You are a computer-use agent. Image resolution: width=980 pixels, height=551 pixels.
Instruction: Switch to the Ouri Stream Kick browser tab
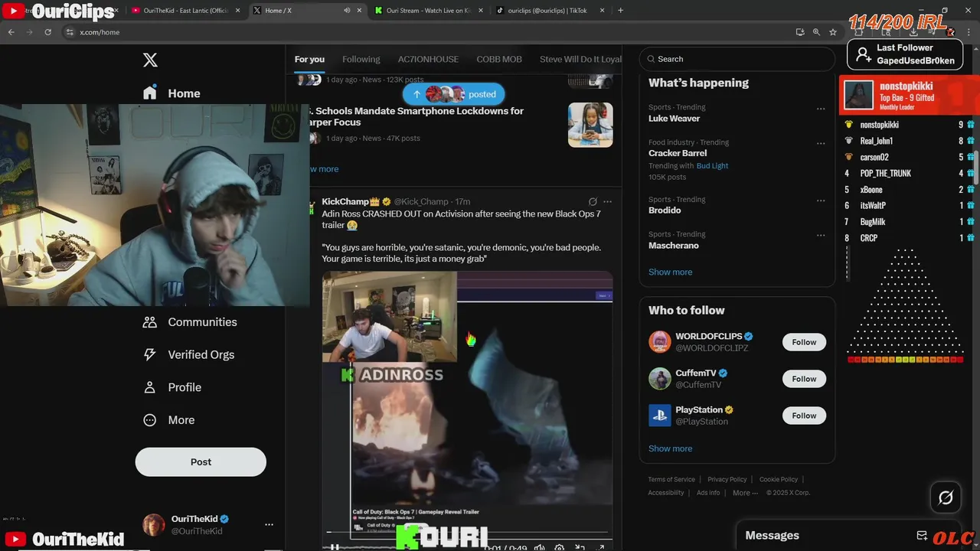pos(427,11)
